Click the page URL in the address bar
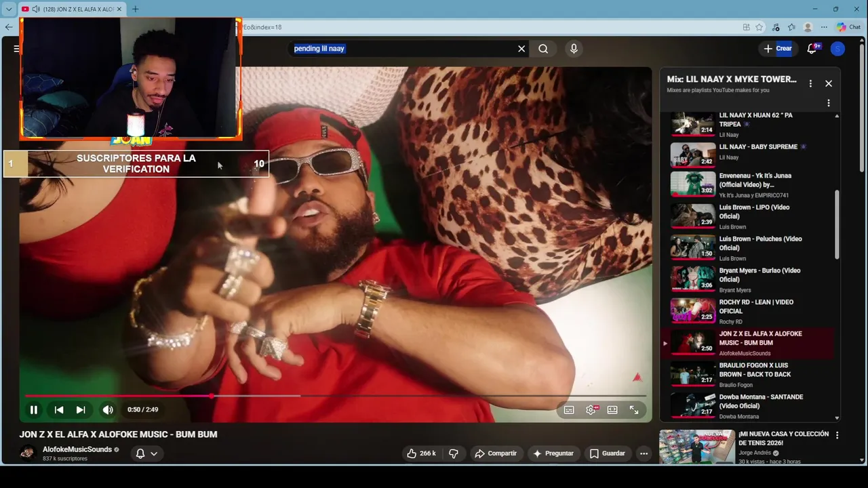The width and height of the screenshot is (868, 488). [262, 27]
